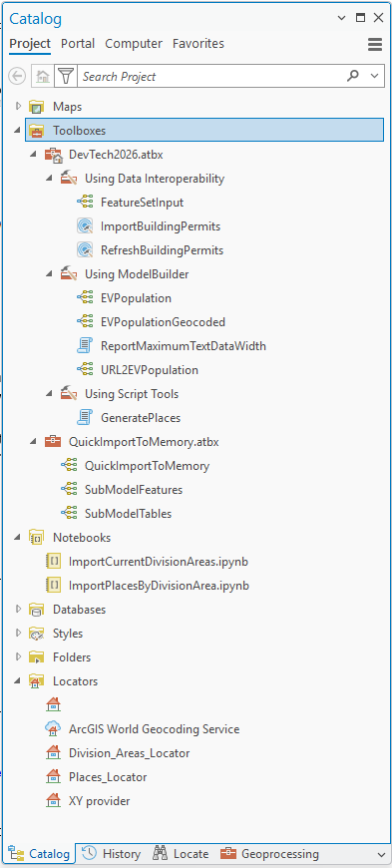
Task: Click the search magnifier button
Action: point(352,76)
